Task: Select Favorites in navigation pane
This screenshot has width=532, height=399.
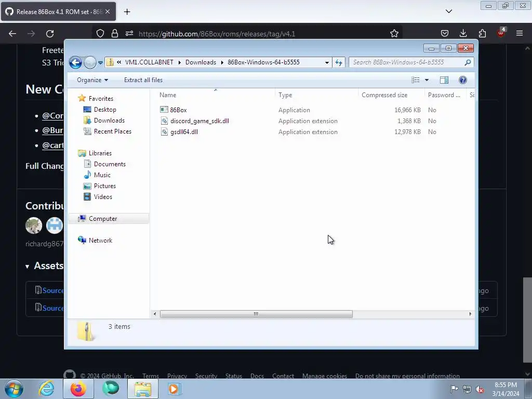Action: point(101,99)
